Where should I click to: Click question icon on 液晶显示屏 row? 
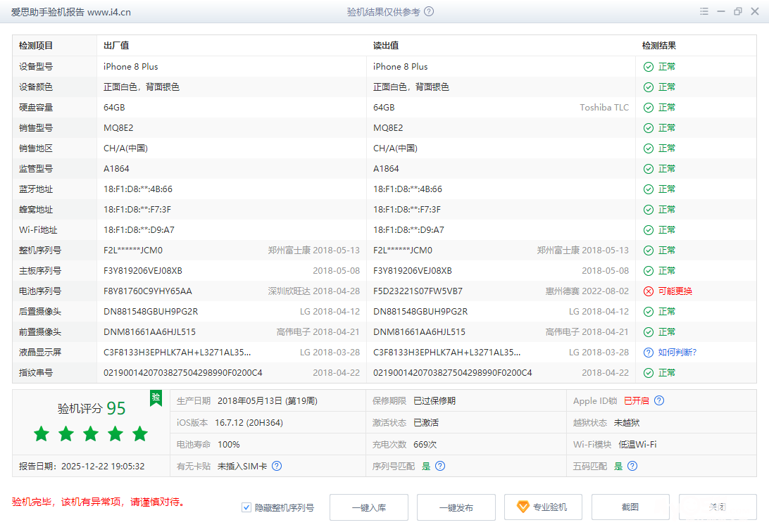pos(649,353)
